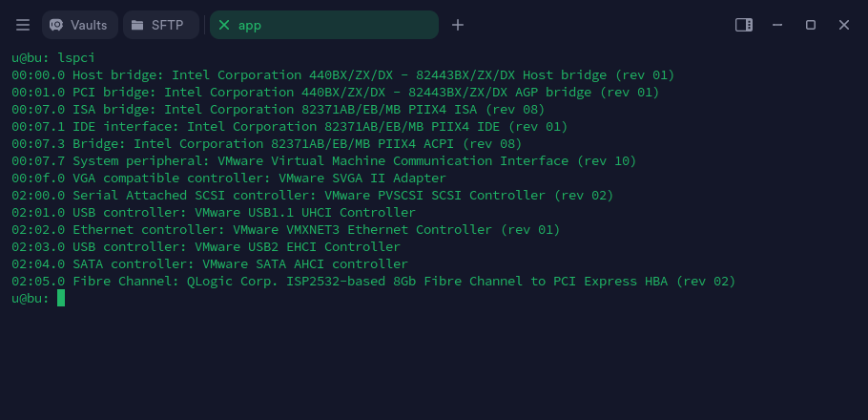
Task: Close the app terminal tab
Action: 223,25
